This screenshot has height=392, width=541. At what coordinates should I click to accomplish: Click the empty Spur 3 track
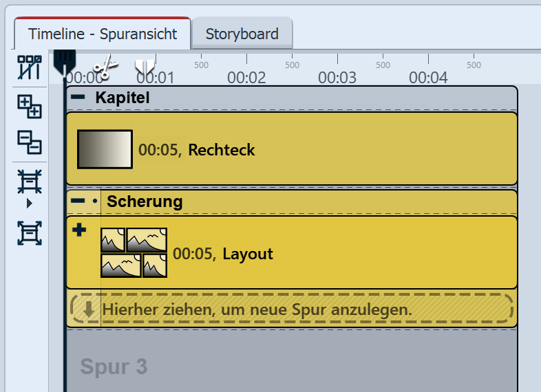coord(289,364)
